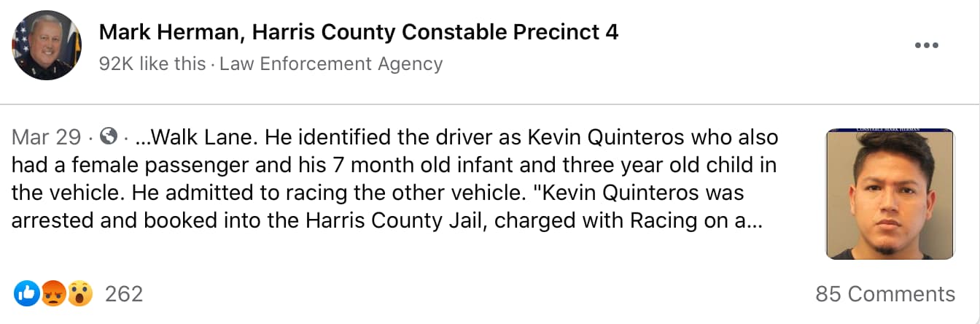Click the Wow reaction emoji icon
Image resolution: width=980 pixels, height=324 pixels.
click(x=80, y=294)
